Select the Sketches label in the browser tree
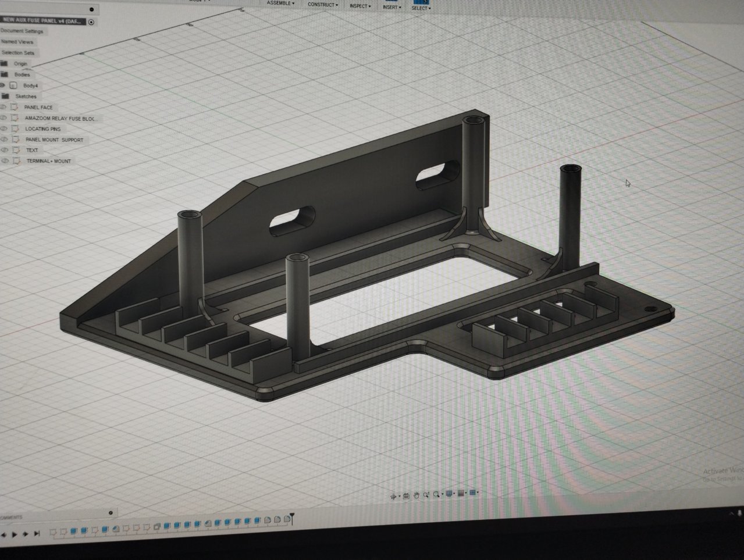Image resolution: width=744 pixels, height=560 pixels. (x=26, y=97)
